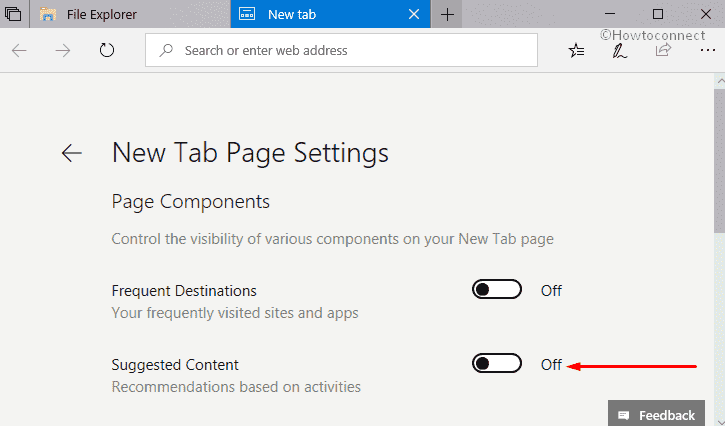This screenshot has width=725, height=426.
Task: Click the browser forward arrow
Action: [x=63, y=50]
